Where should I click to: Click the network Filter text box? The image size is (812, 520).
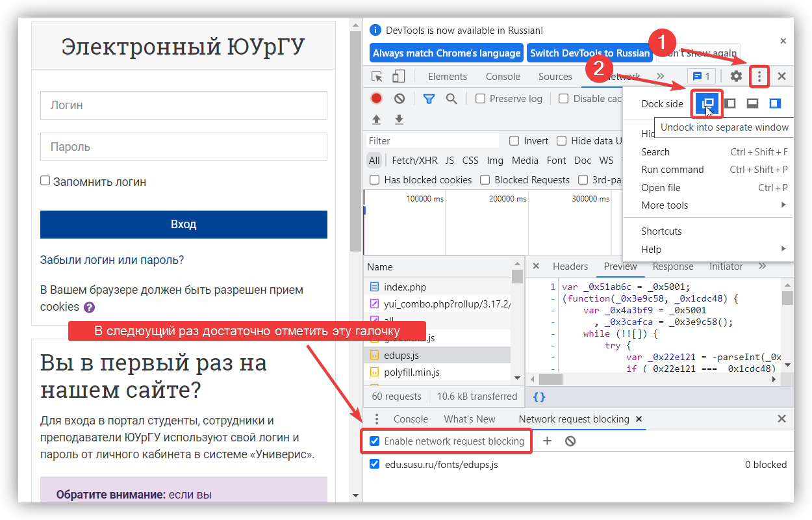[433, 141]
